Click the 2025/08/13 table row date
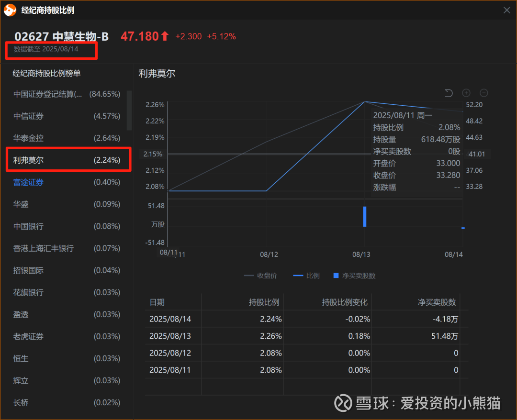 pos(170,336)
